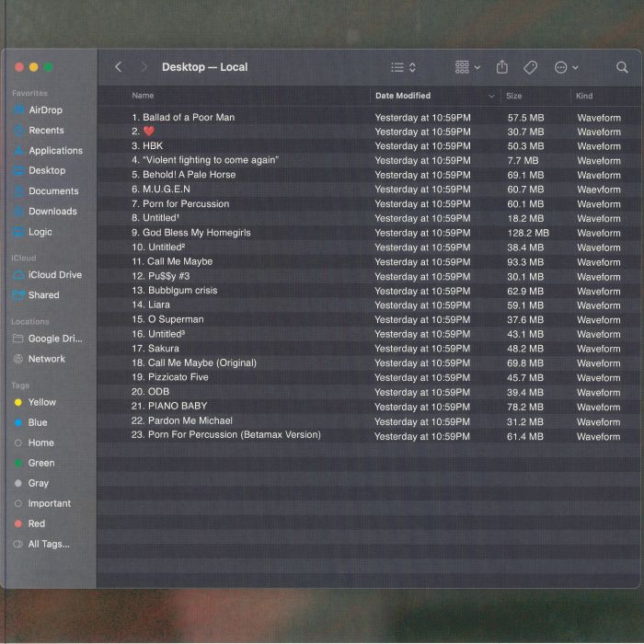Screen dimensions: 644x644
Task: Open Documents in the sidebar
Action: [46, 191]
